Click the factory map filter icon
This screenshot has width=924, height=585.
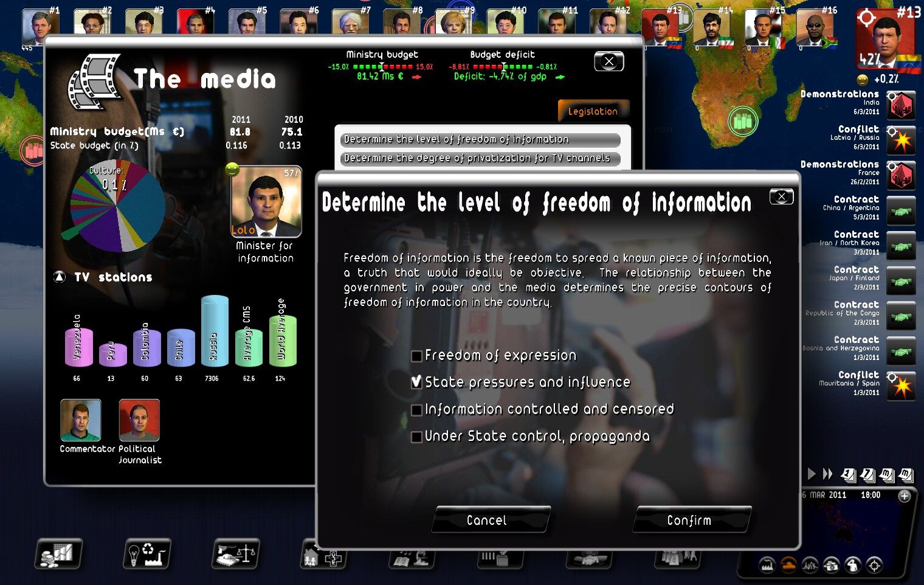(x=767, y=566)
